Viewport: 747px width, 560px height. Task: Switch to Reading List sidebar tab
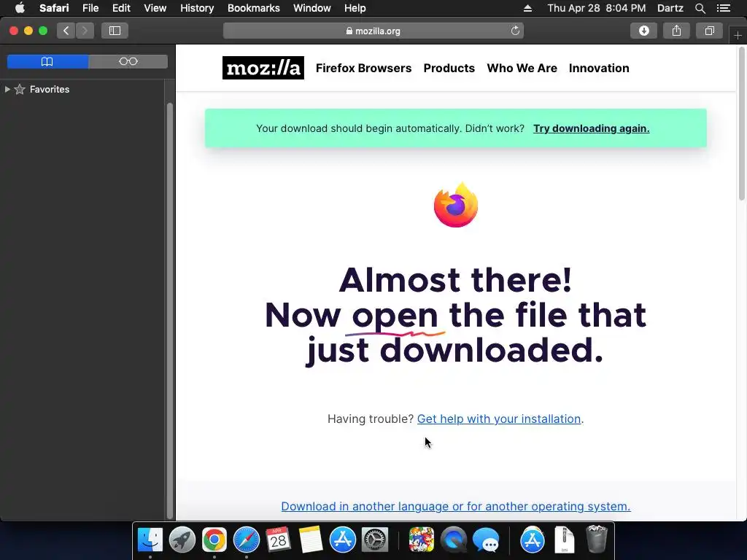(x=128, y=61)
